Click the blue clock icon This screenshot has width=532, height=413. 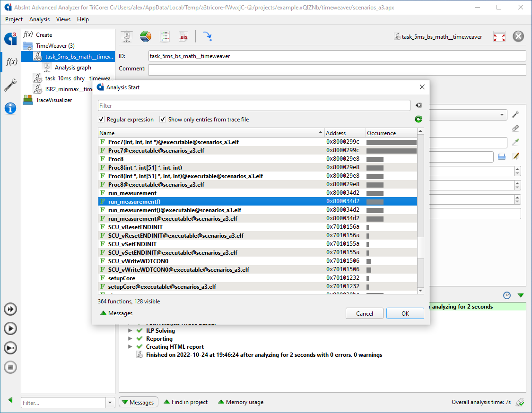(x=507, y=295)
